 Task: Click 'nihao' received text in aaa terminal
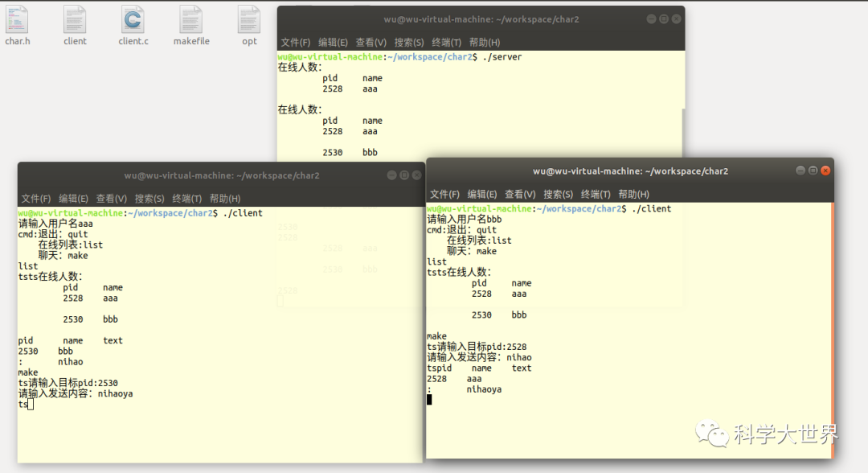click(x=70, y=362)
